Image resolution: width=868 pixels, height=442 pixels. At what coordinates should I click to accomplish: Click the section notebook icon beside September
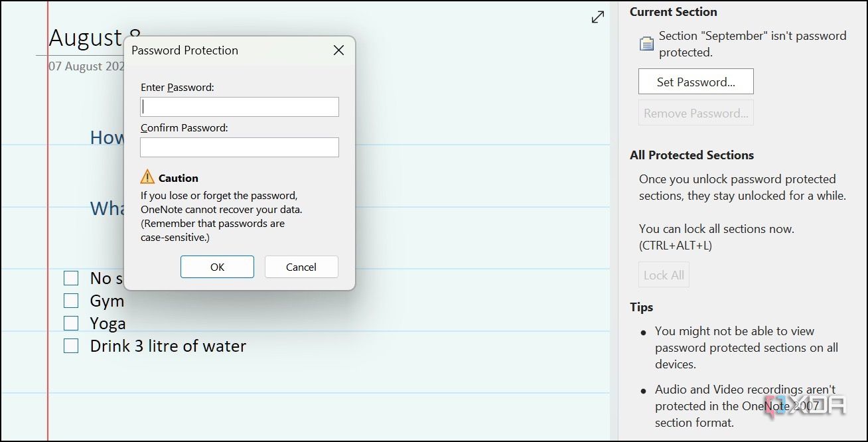[x=646, y=44]
